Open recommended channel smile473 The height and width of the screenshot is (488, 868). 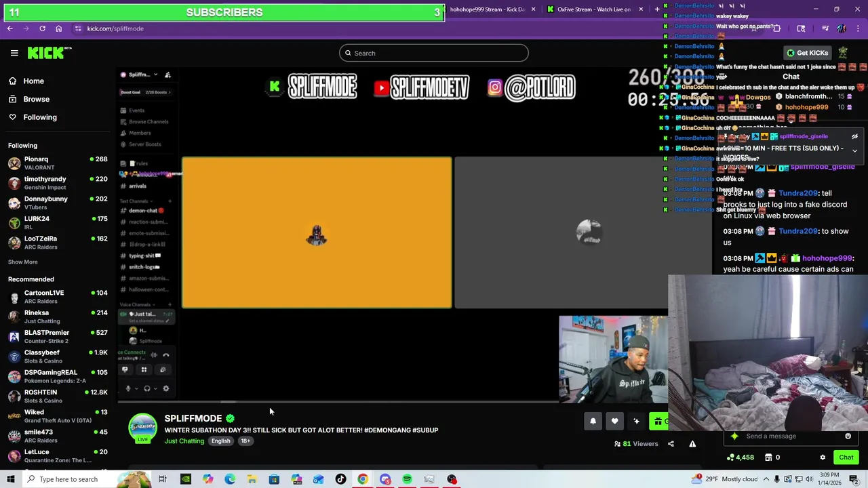coord(58,436)
